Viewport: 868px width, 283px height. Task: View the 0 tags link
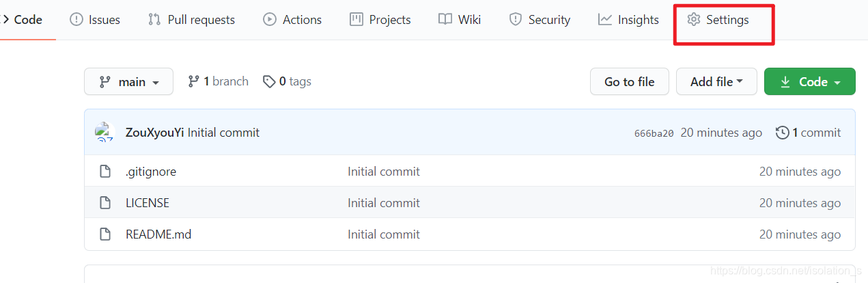288,81
